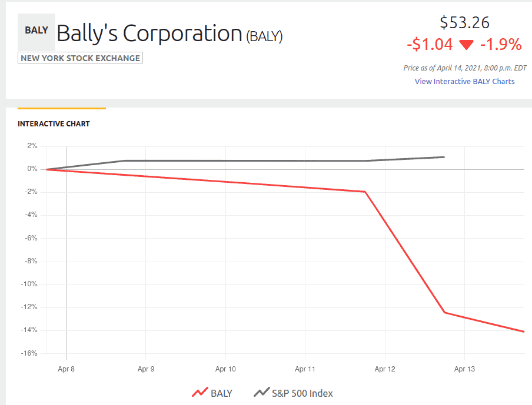
Task: Select the Apr 8 x-axis label
Action: [x=66, y=369]
